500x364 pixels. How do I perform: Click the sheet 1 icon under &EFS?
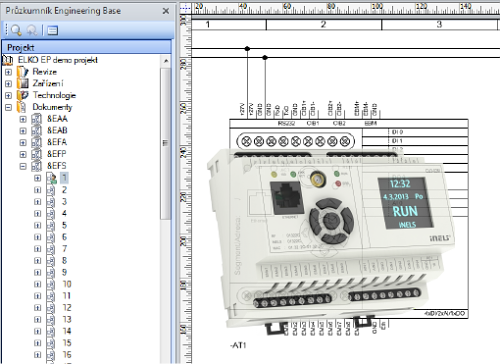[51, 178]
